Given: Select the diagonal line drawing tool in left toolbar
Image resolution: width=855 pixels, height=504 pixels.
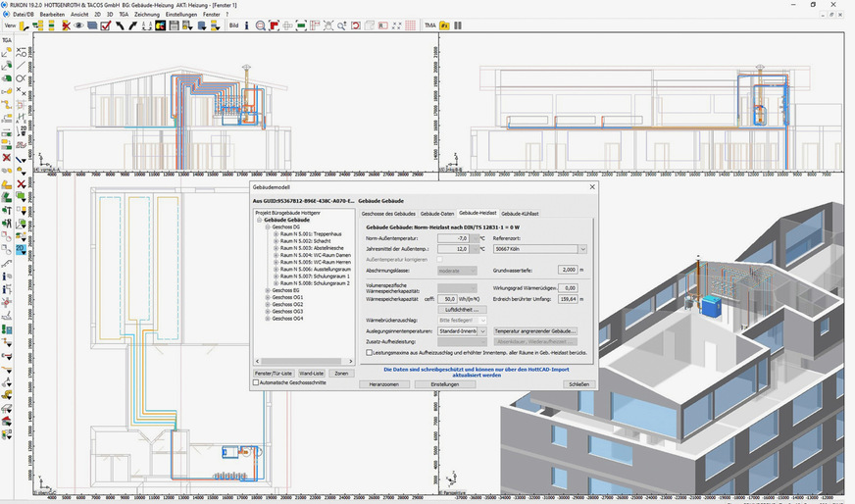Looking at the screenshot, I should click(x=21, y=65).
